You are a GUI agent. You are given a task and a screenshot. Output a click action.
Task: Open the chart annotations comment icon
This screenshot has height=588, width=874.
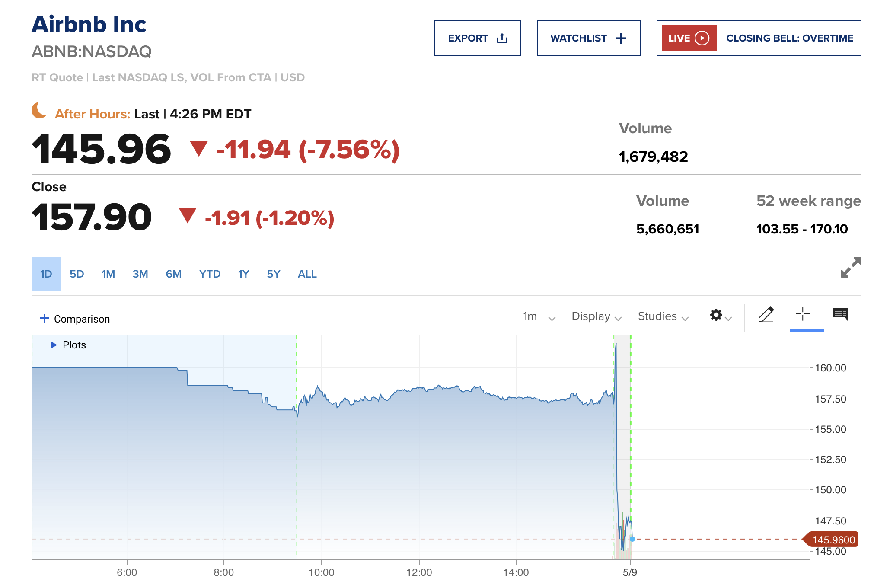tap(840, 314)
